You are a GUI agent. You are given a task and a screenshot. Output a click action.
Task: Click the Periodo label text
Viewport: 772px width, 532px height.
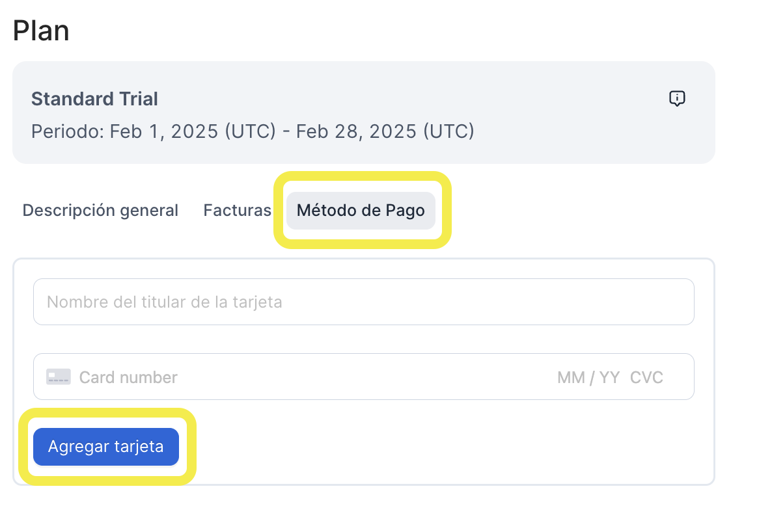68,131
